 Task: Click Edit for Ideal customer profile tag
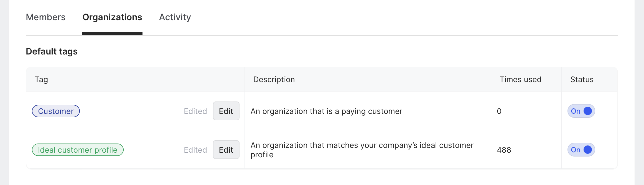pyautogui.click(x=226, y=150)
